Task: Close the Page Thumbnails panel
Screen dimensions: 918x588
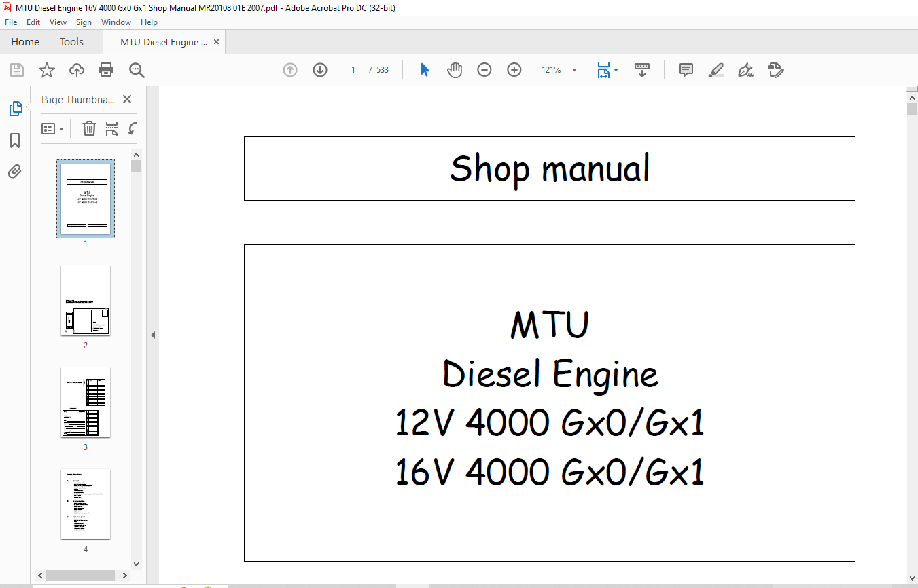Action: tap(126, 99)
